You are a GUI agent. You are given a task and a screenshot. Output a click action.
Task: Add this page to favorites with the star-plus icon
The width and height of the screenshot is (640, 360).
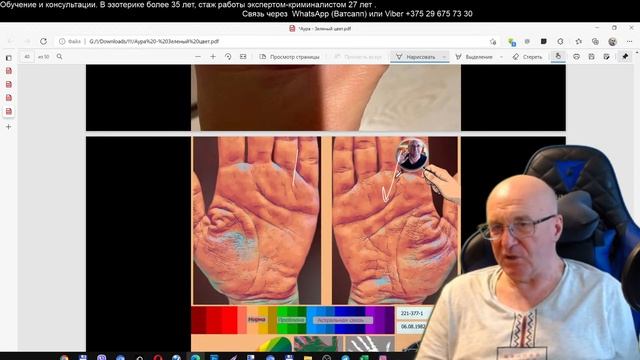point(493,41)
